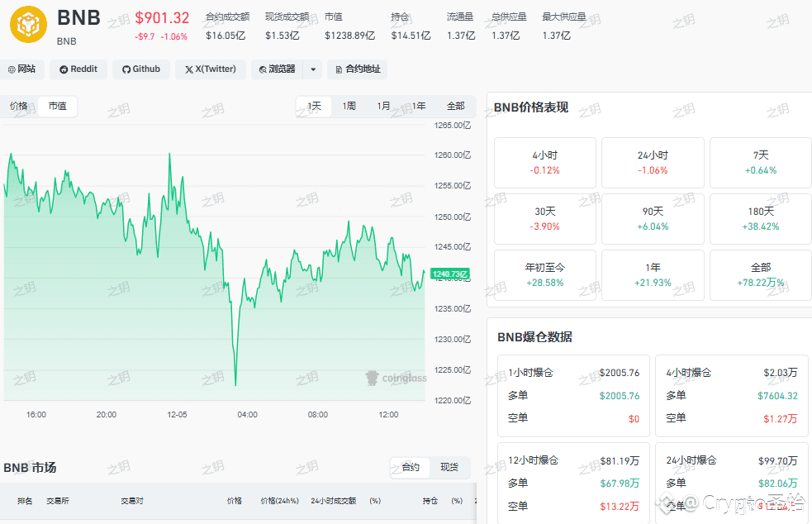The width and height of the screenshot is (812, 524).
Task: Click the 全部 +78.22万% performance card
Action: (x=760, y=275)
